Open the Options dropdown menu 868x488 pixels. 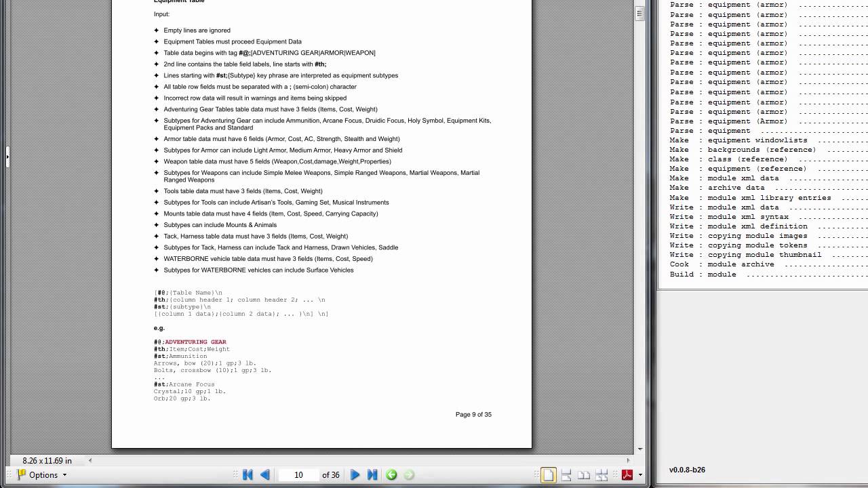coord(42,475)
